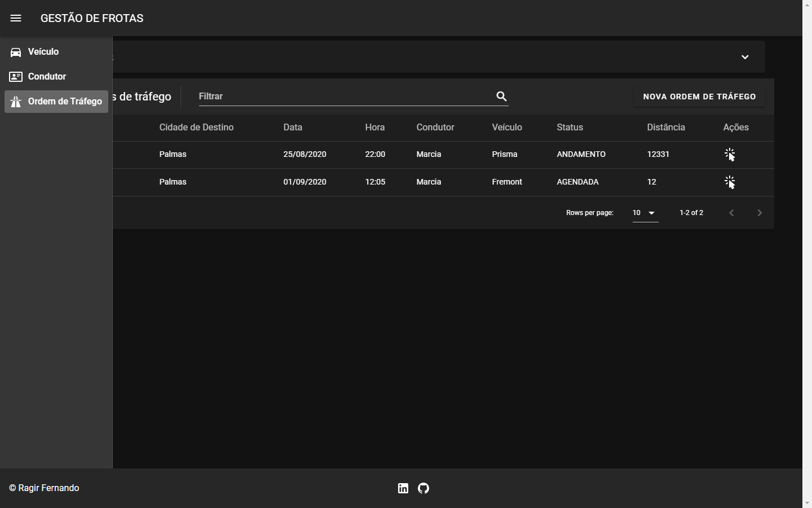Go to the previous table page

coord(731,213)
